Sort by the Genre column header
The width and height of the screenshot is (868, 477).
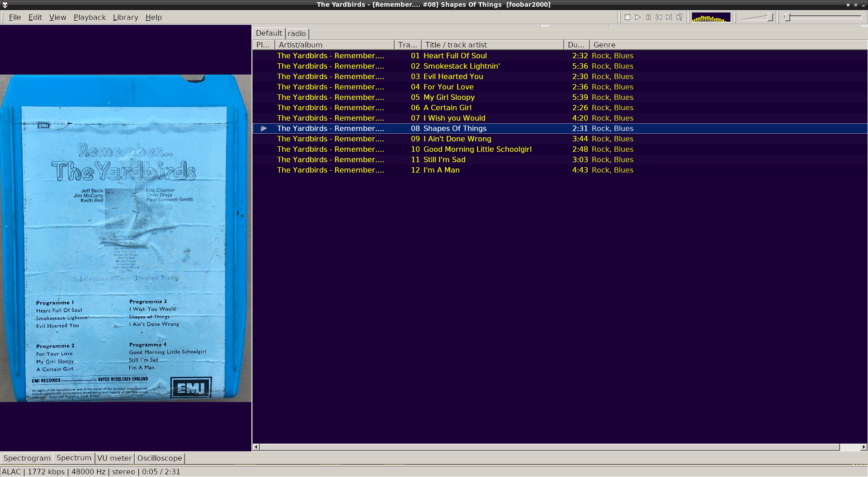[728, 45]
